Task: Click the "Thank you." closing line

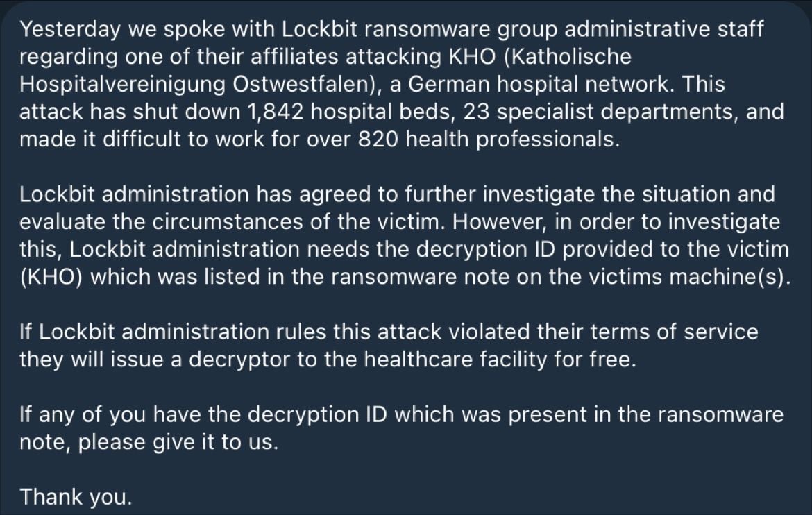Action: [75, 497]
